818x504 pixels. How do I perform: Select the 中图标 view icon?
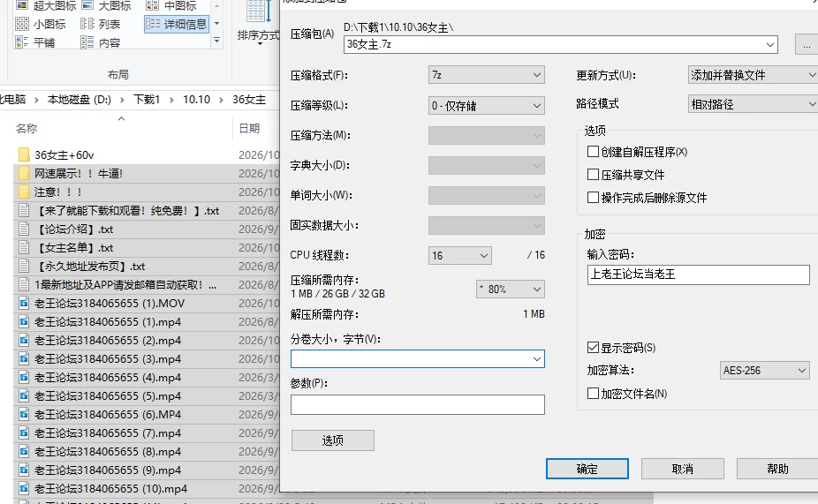tap(152, 5)
